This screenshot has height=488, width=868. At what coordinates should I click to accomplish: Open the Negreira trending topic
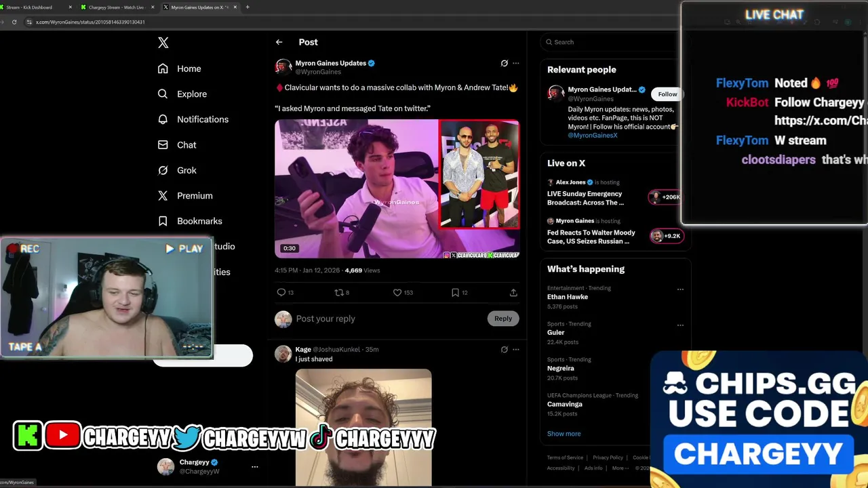point(561,368)
